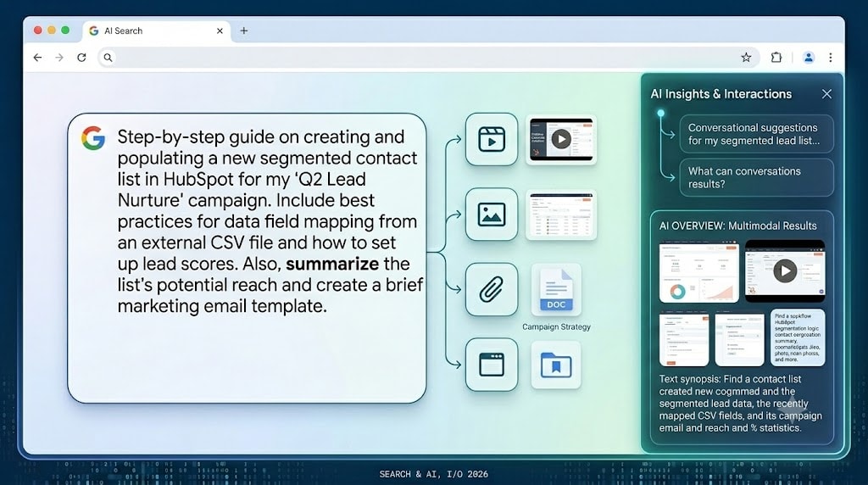The image size is (868, 485).
Task: Focus the empty address bar field
Action: pyautogui.click(x=427, y=58)
